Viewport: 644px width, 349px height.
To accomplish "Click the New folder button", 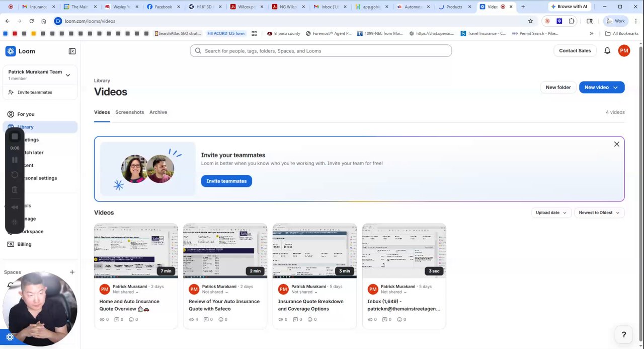I will pyautogui.click(x=558, y=88).
